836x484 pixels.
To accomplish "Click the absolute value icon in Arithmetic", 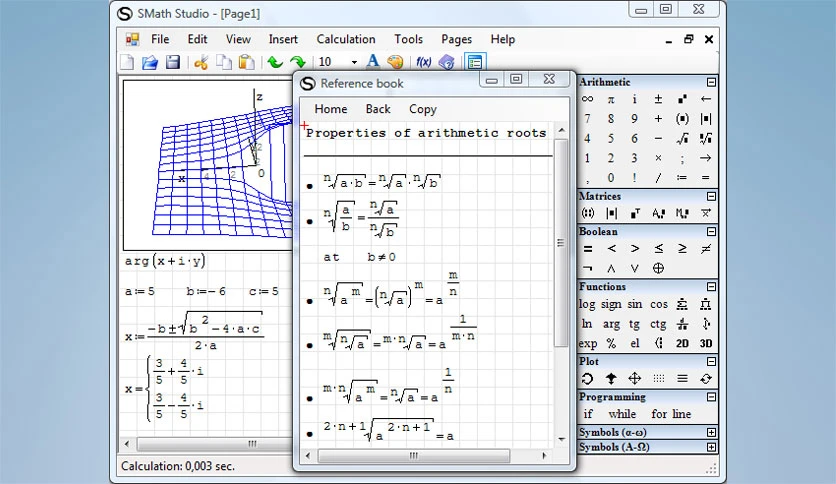I will (x=706, y=119).
